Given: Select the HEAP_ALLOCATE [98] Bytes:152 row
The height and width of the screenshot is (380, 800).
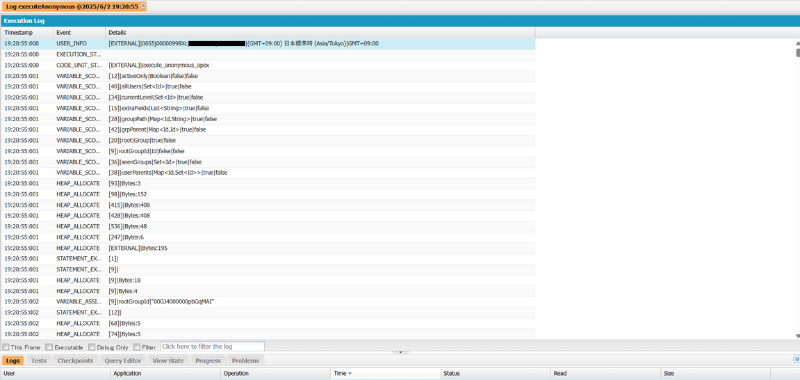Looking at the screenshot, I should [268, 194].
